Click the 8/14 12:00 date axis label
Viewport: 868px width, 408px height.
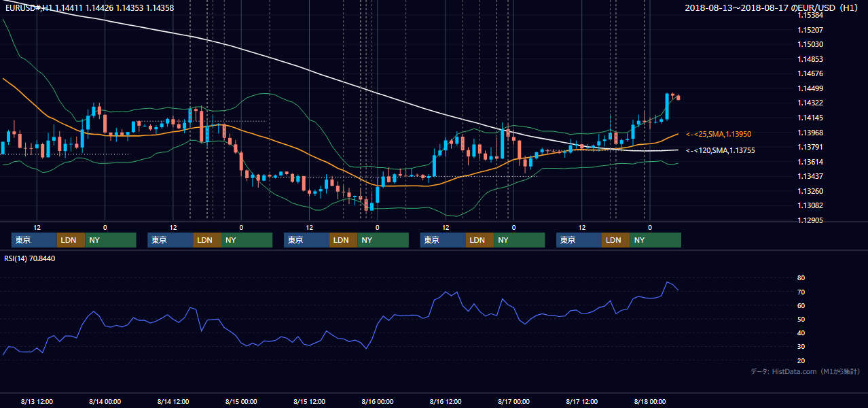click(x=173, y=401)
